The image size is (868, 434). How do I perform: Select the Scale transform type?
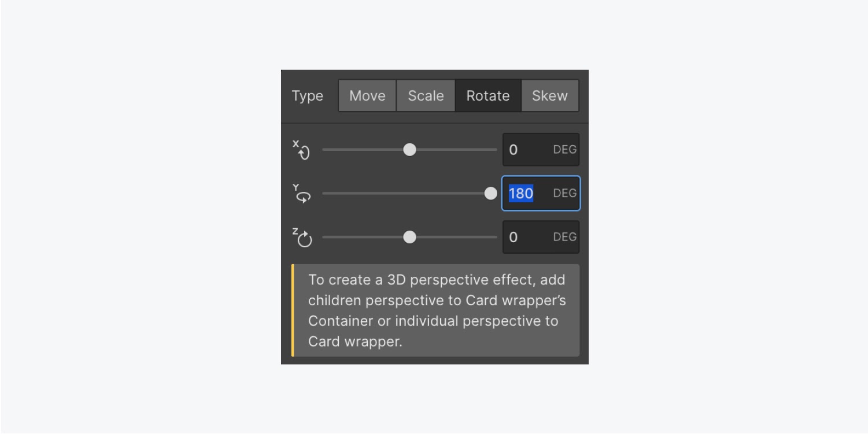[x=426, y=96]
